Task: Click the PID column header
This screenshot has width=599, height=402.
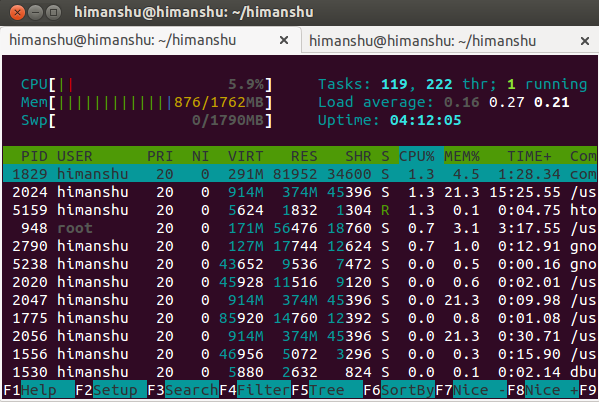Action: [34, 156]
